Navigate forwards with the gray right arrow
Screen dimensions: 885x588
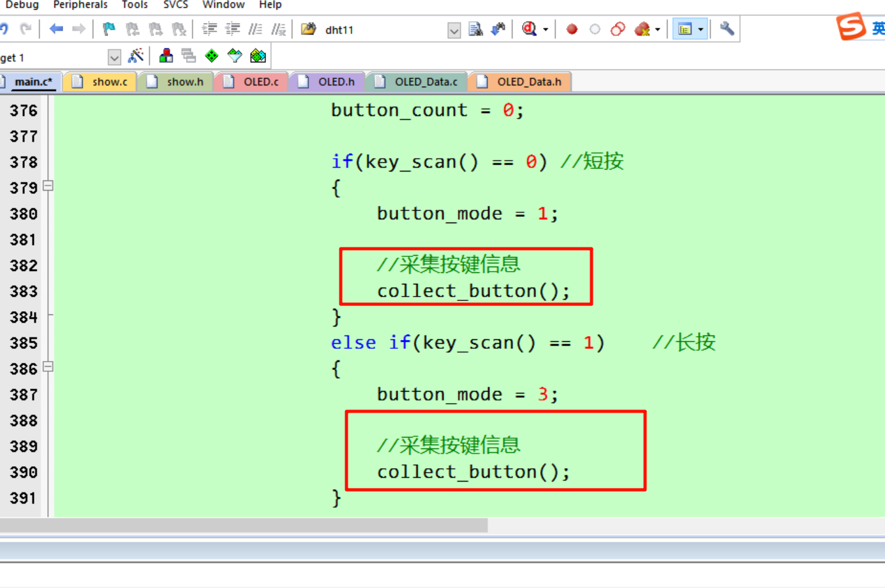(x=78, y=29)
